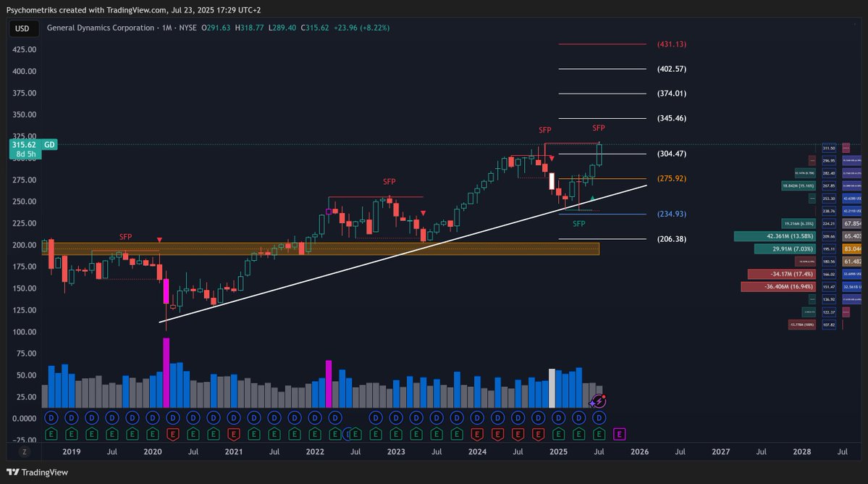868x484 pixels.
Task: Click the tall magenta 2020 volume bar
Action: point(166,372)
